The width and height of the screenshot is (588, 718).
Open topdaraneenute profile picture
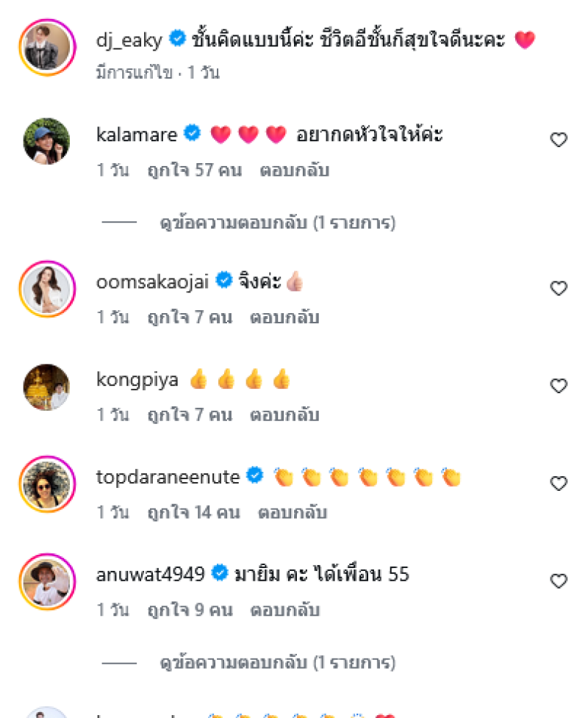(x=47, y=484)
